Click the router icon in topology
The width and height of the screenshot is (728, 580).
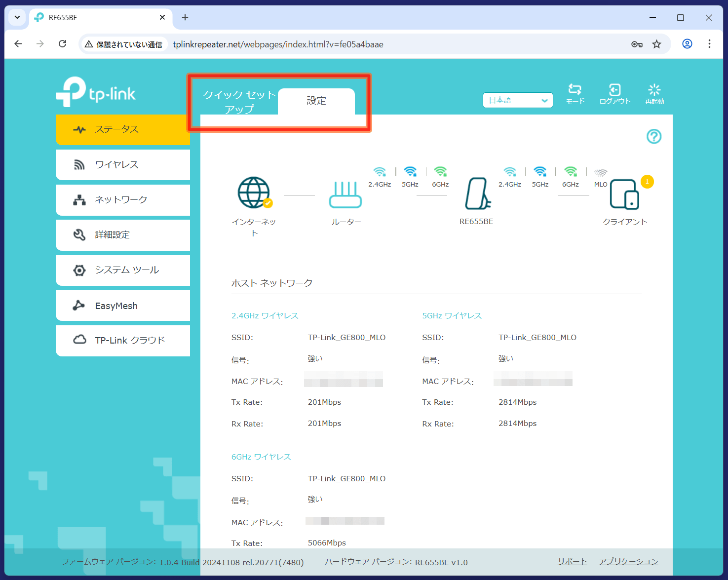(345, 195)
